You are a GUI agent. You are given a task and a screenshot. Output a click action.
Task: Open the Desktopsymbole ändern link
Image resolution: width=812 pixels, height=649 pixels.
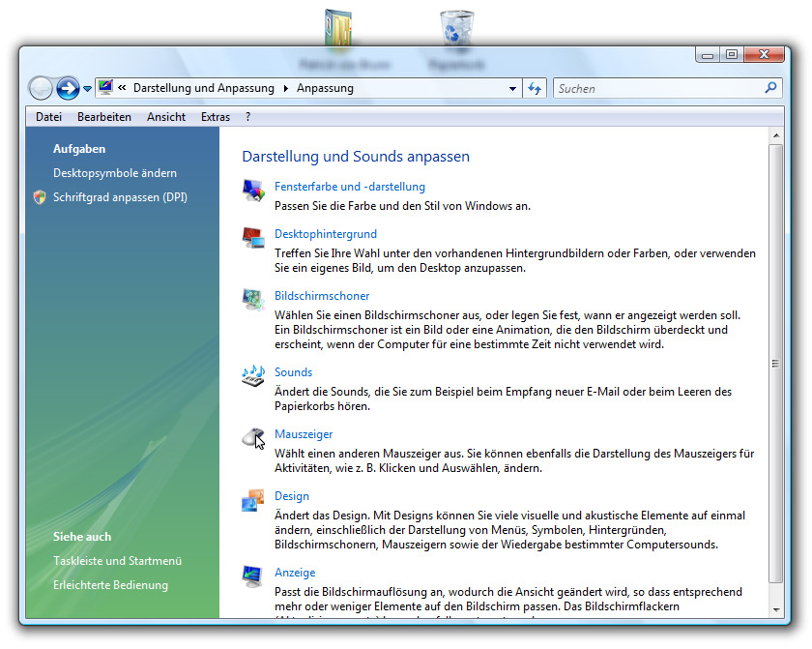point(115,173)
